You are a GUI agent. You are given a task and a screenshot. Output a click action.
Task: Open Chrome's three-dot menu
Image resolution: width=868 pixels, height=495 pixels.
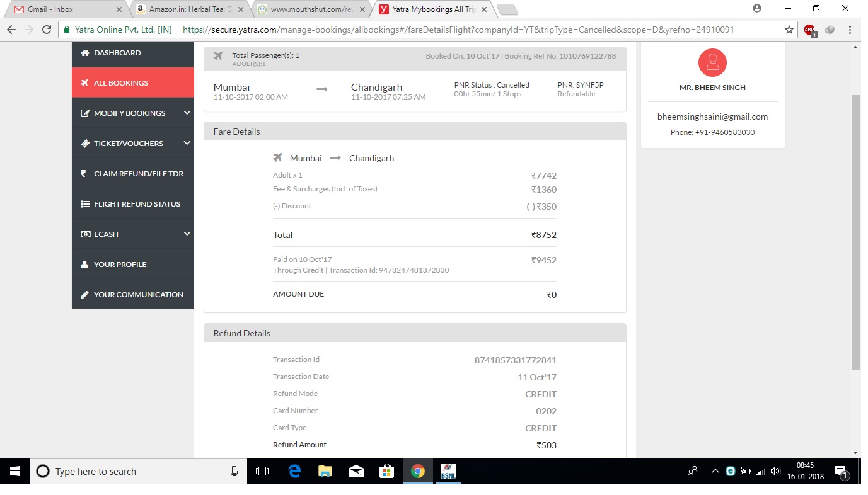click(x=850, y=30)
